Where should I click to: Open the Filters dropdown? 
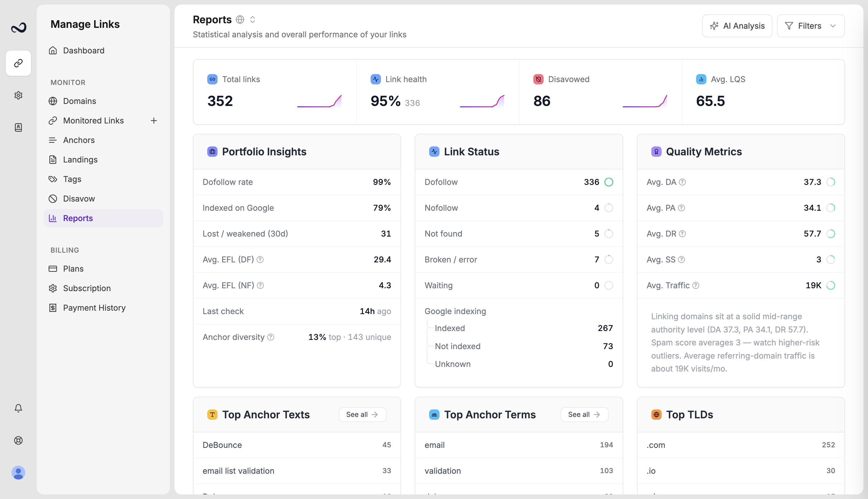pos(811,26)
